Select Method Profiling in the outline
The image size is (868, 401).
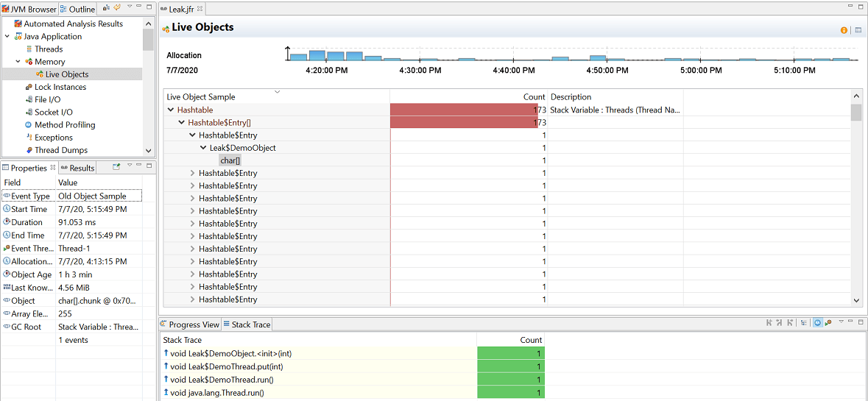(64, 124)
